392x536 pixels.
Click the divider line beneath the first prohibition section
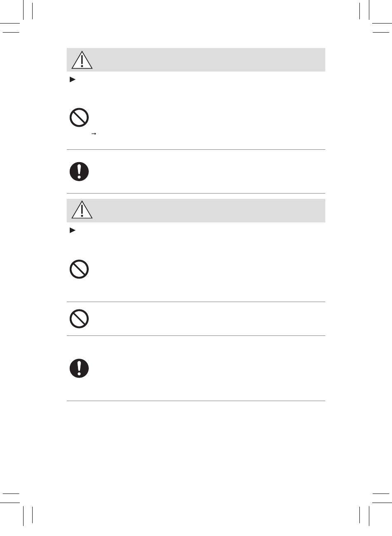tap(196, 149)
